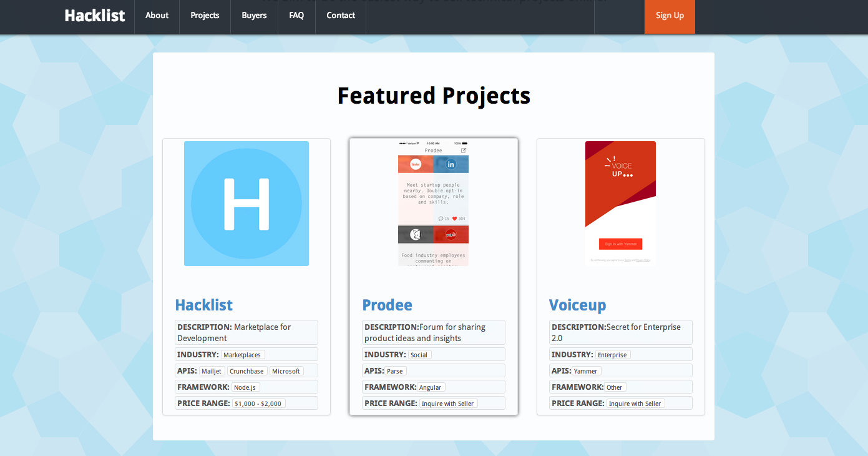Click the APIS label in Voiceup card
Viewport: 868px width, 456px height.
point(562,371)
